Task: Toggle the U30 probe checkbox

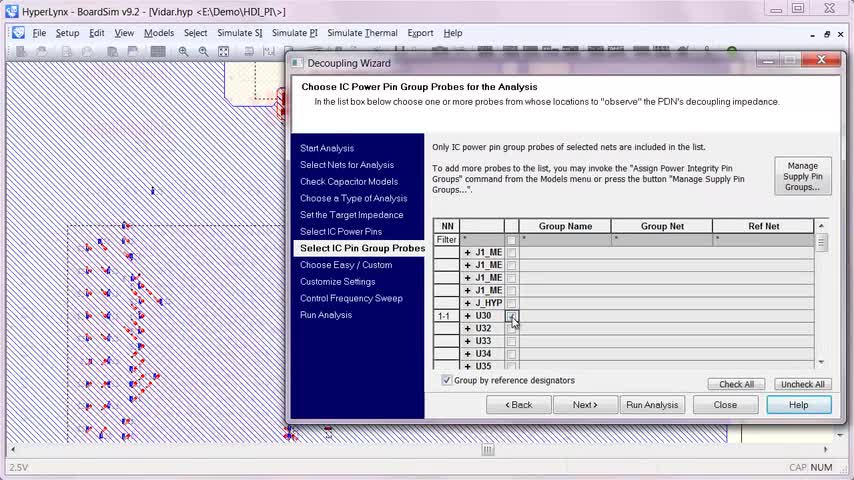Action: pos(511,316)
